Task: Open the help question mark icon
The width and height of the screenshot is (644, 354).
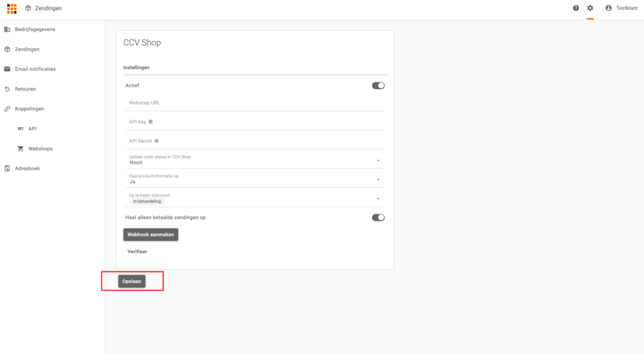Action: 576,8
